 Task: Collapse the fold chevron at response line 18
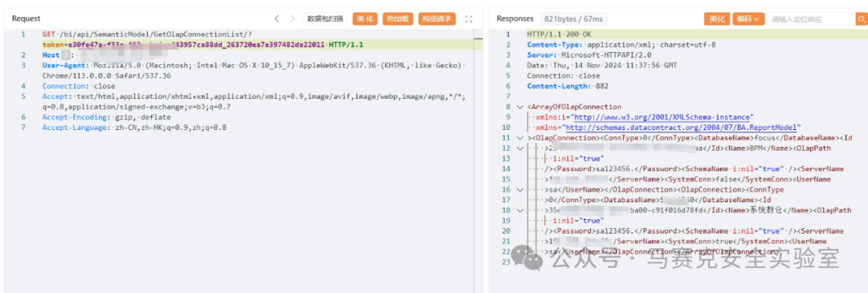(x=519, y=210)
